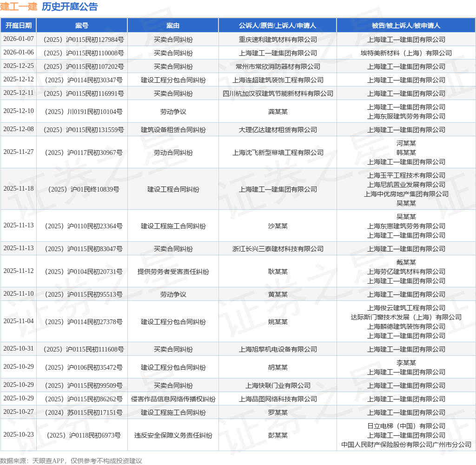Viewport: 476px width, 465px height.
Task: Click defendant 日立电梯（中国）有限公司
Action: 406,426
